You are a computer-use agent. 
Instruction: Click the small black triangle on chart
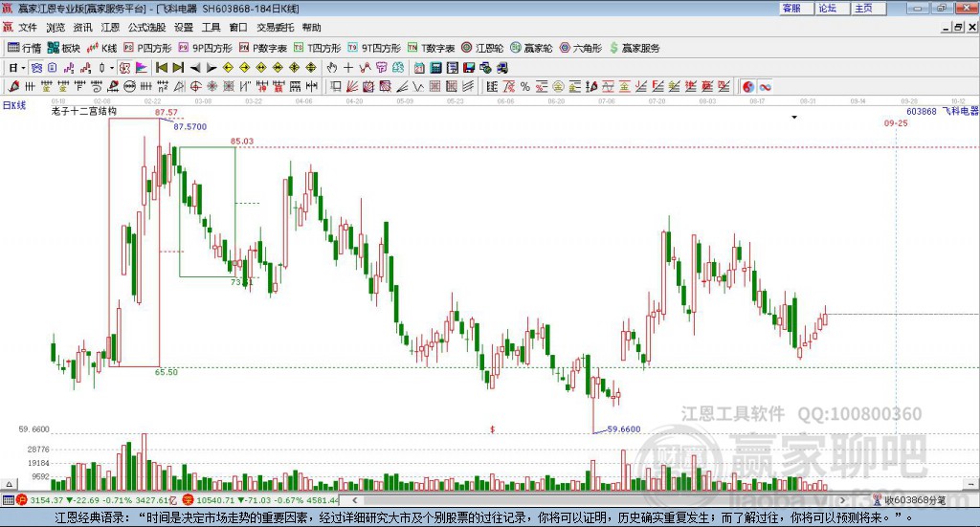(794, 118)
